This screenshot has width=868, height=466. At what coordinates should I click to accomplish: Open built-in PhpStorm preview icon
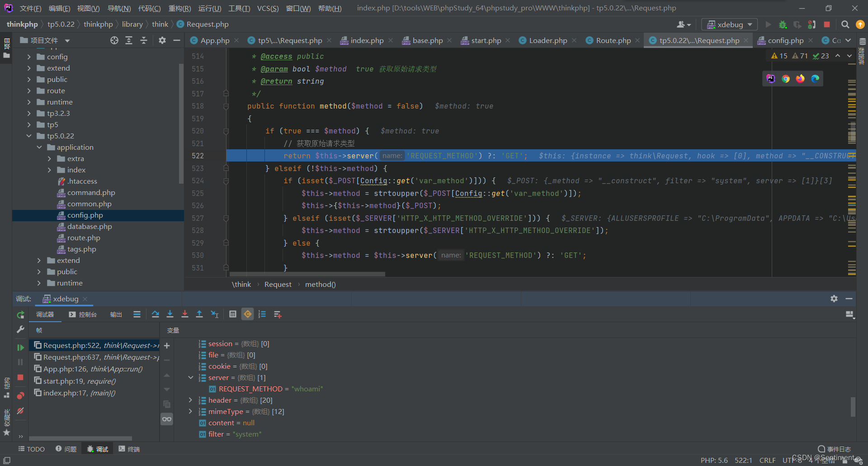click(x=771, y=79)
